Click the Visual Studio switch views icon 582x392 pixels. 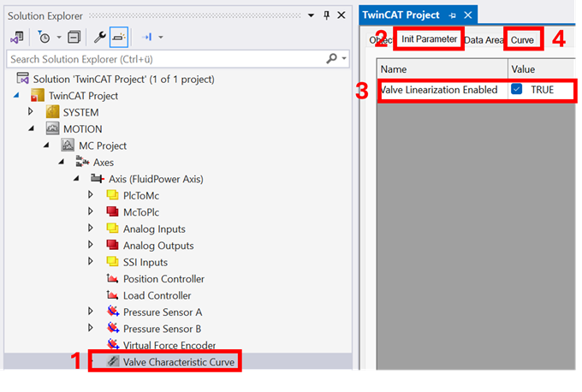pos(17,37)
